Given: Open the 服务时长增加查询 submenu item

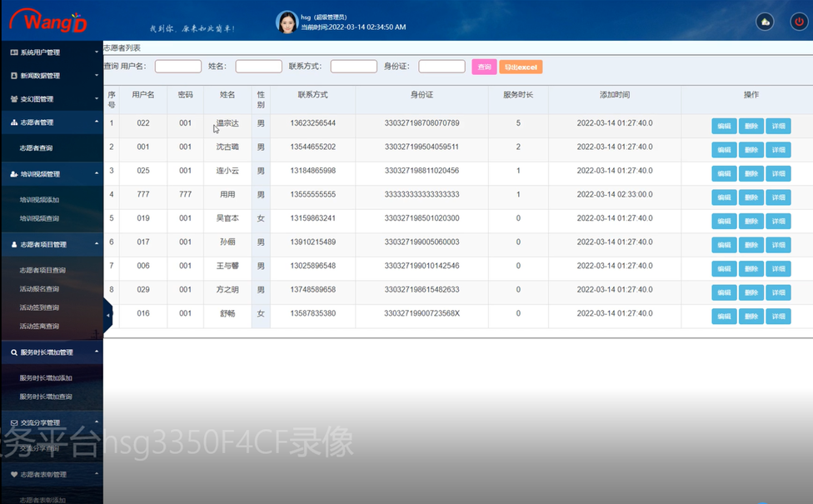Looking at the screenshot, I should point(46,397).
